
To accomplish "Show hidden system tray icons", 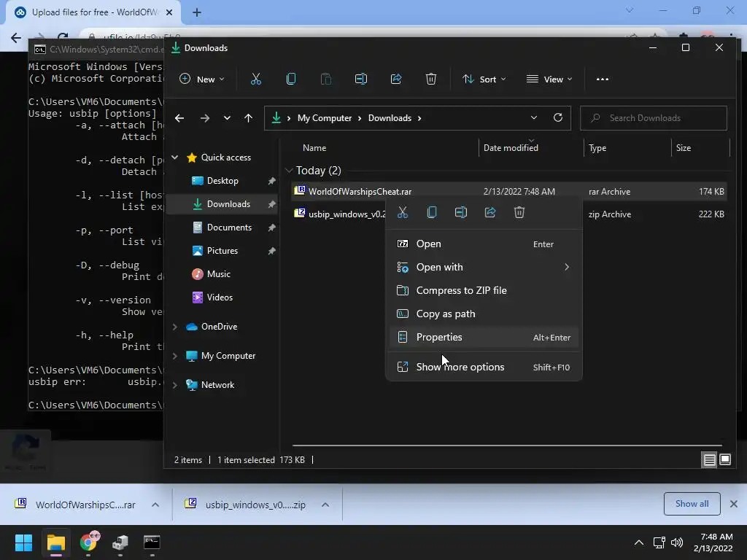I will [x=639, y=542].
